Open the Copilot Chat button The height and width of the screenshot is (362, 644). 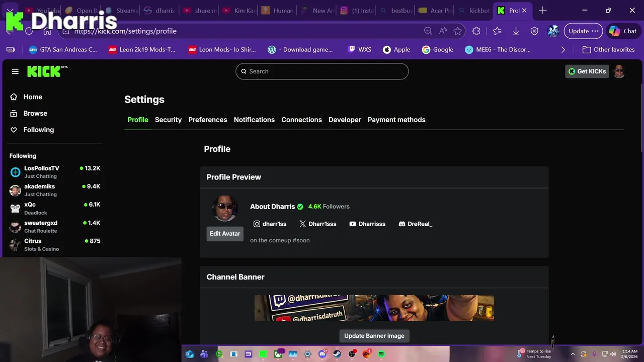(x=623, y=31)
